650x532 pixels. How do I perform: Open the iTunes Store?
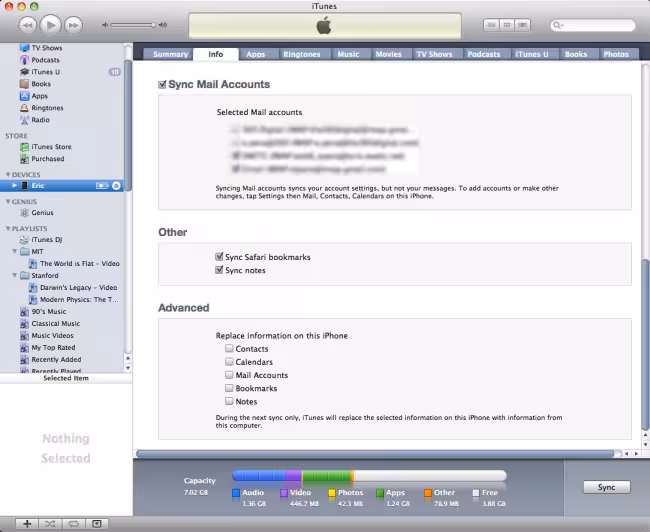51,147
